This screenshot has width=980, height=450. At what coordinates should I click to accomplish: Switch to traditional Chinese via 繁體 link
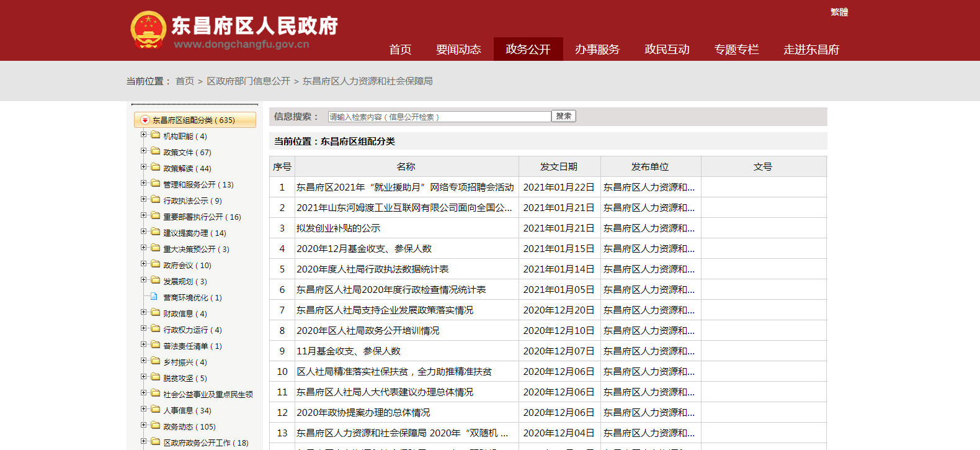839,12
